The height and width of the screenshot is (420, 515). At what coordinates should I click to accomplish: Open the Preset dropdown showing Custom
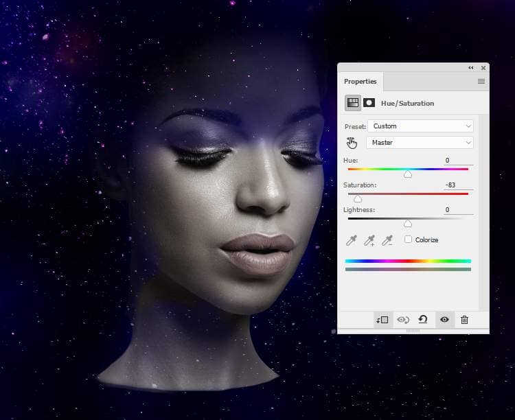click(x=420, y=126)
